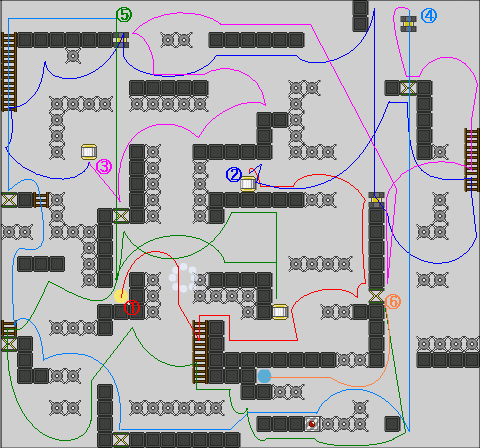
Task: Click the yellow-striped tile below marker 5
Action: (121, 40)
